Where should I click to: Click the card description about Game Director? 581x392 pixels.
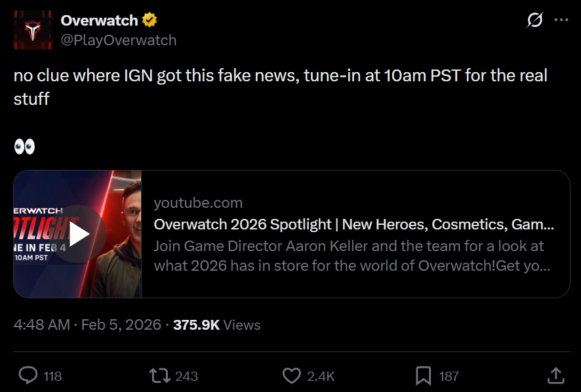coord(351,256)
